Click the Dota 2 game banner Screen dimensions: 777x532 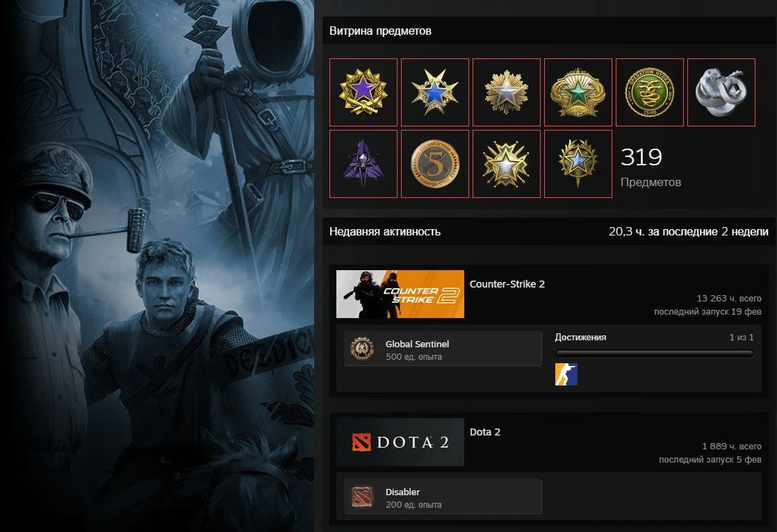click(400, 442)
